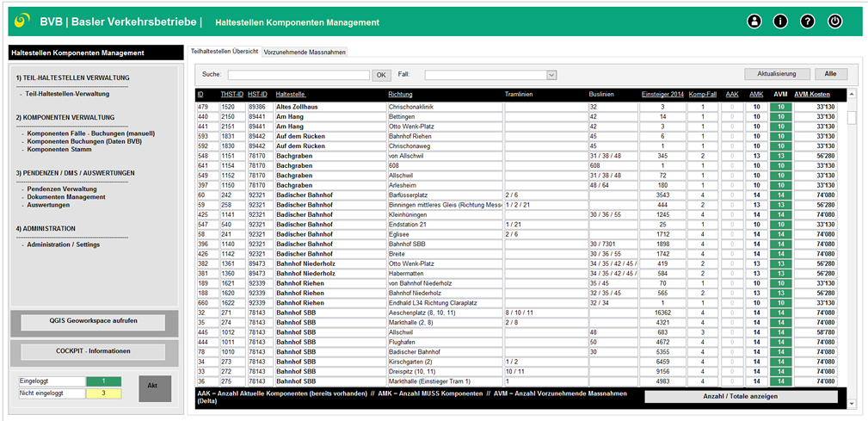Switch to Vorzunehmende Massnahmen tab

[305, 52]
